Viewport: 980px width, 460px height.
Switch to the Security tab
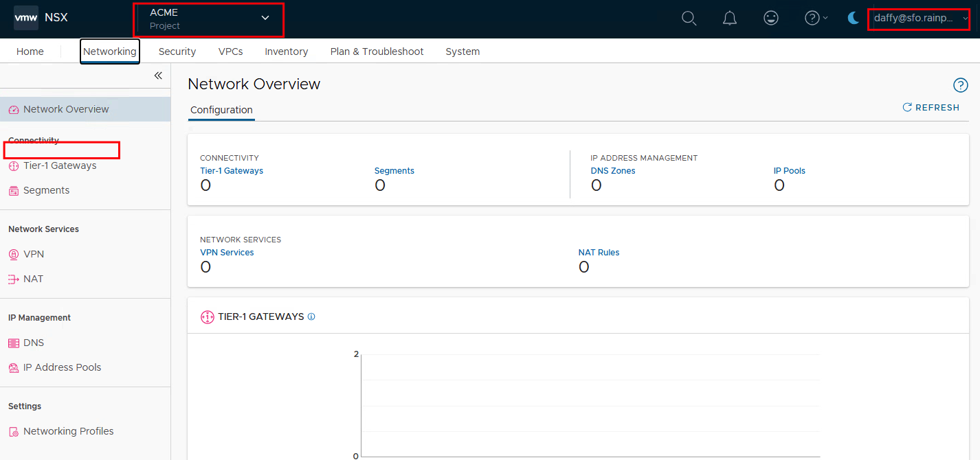(177, 51)
